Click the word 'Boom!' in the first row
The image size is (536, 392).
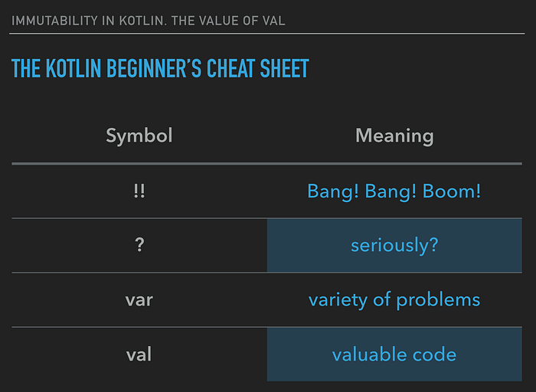tap(452, 191)
